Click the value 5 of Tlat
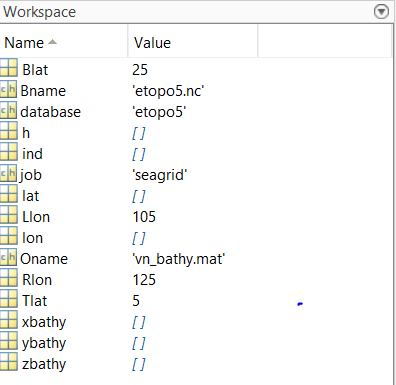396x385 pixels. 136,301
